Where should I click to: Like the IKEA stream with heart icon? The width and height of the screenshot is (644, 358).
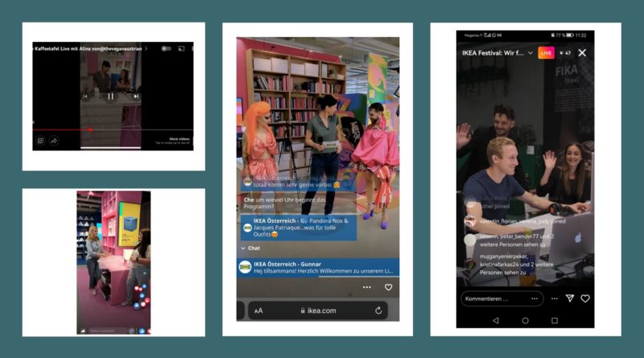coord(388,287)
